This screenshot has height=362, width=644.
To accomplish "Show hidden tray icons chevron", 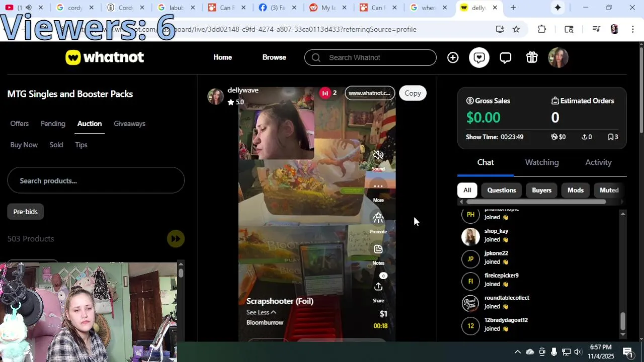I will (x=517, y=352).
